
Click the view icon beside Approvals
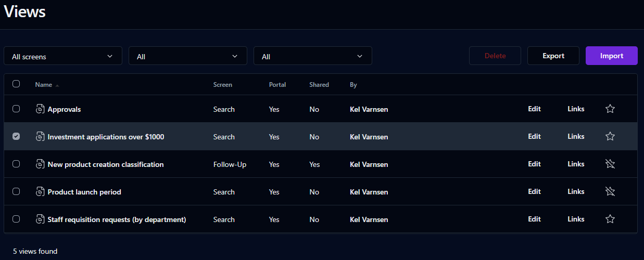[40, 109]
